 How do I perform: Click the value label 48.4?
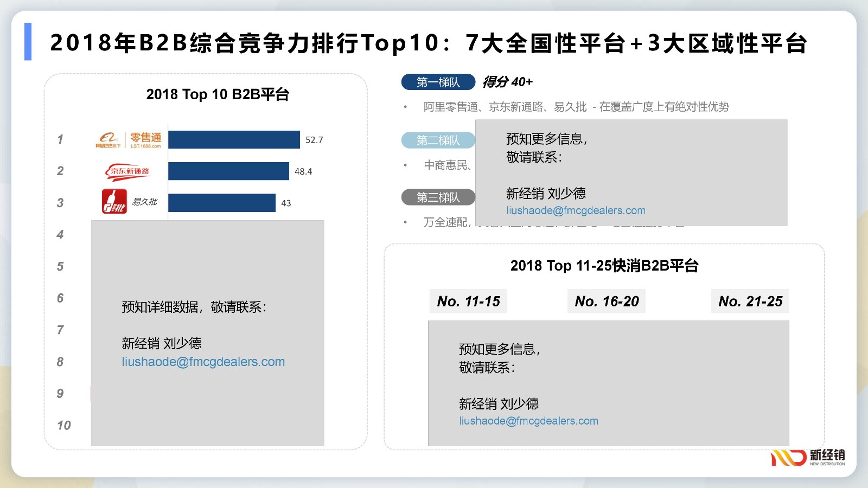[303, 171]
